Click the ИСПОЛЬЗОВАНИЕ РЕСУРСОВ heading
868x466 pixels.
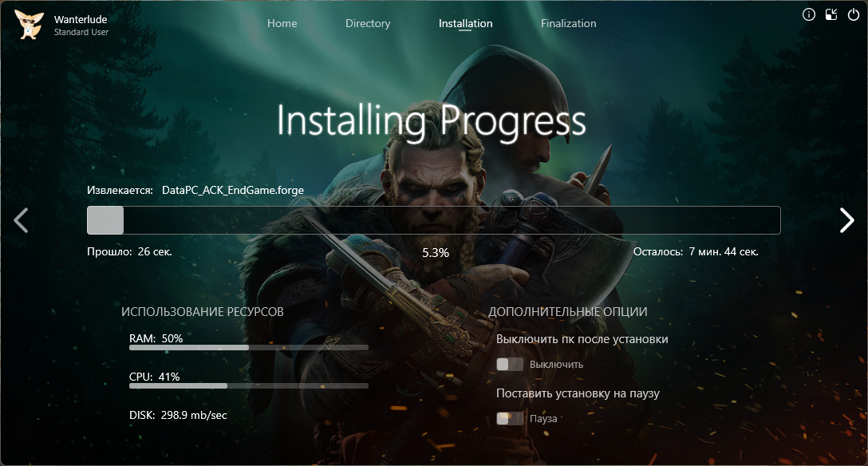(x=203, y=311)
